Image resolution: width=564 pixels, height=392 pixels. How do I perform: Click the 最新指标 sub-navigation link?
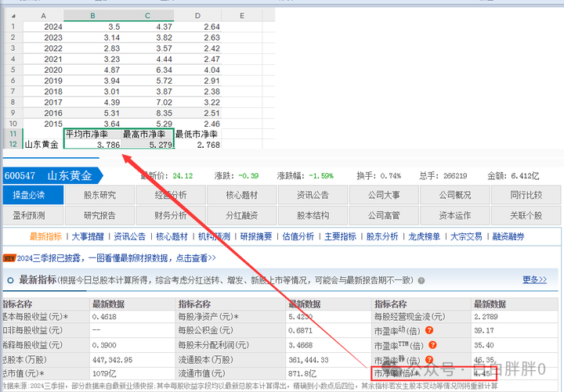[x=45, y=236]
